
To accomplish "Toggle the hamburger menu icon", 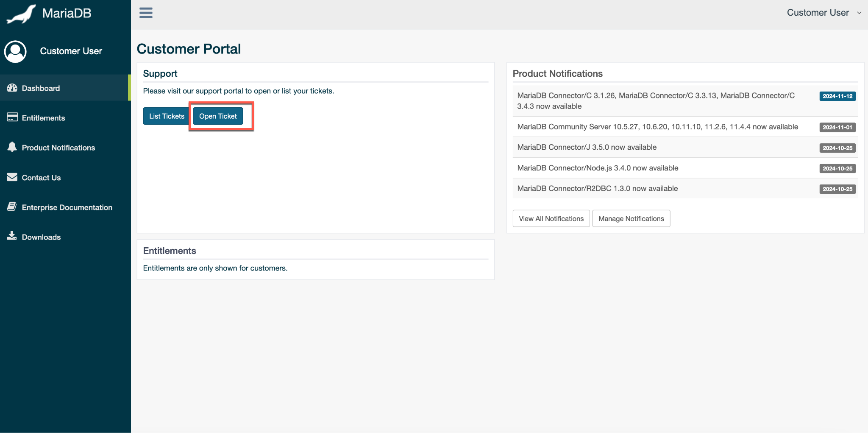I will (146, 13).
